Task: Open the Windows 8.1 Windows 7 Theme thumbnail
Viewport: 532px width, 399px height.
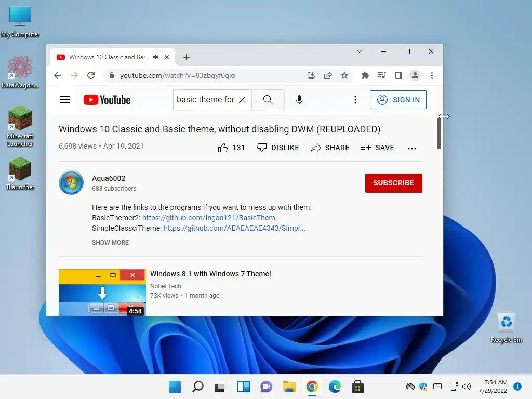Action: pos(102,292)
